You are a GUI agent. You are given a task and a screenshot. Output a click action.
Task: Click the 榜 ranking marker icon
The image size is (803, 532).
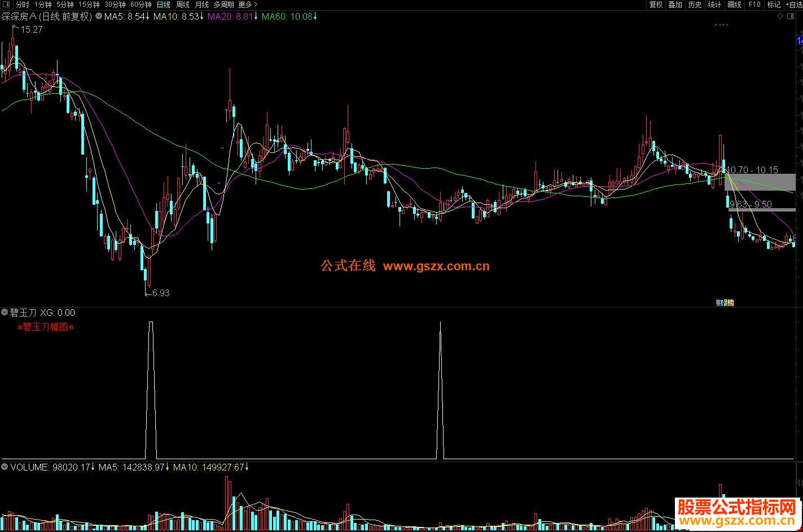730,303
